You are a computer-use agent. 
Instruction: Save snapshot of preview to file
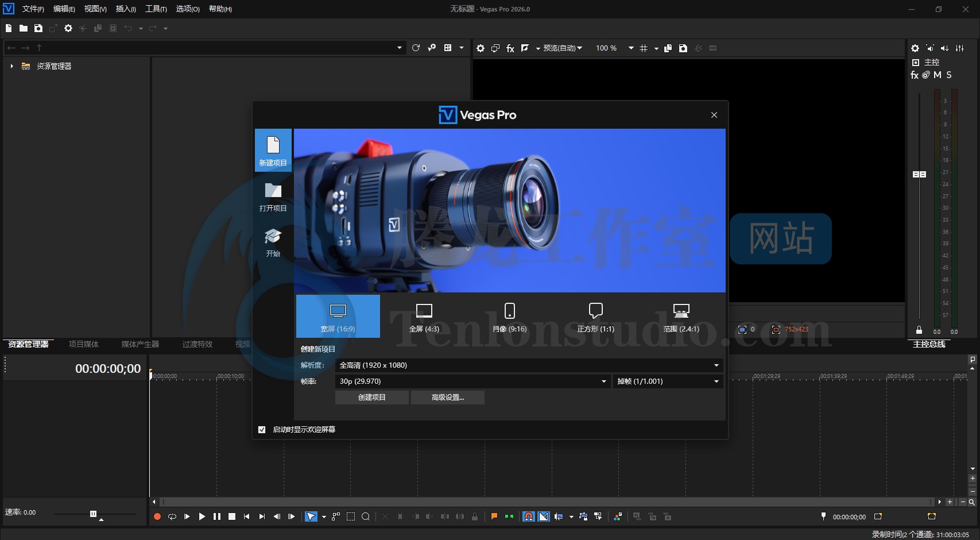[x=683, y=48]
